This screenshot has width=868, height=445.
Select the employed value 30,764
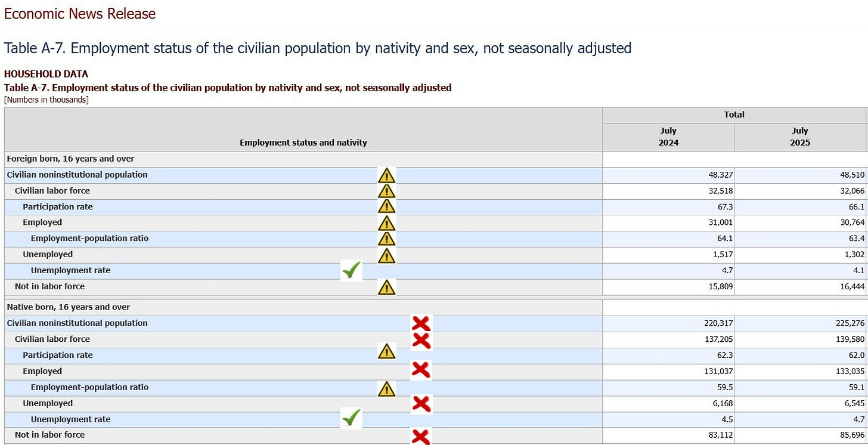tap(852, 222)
